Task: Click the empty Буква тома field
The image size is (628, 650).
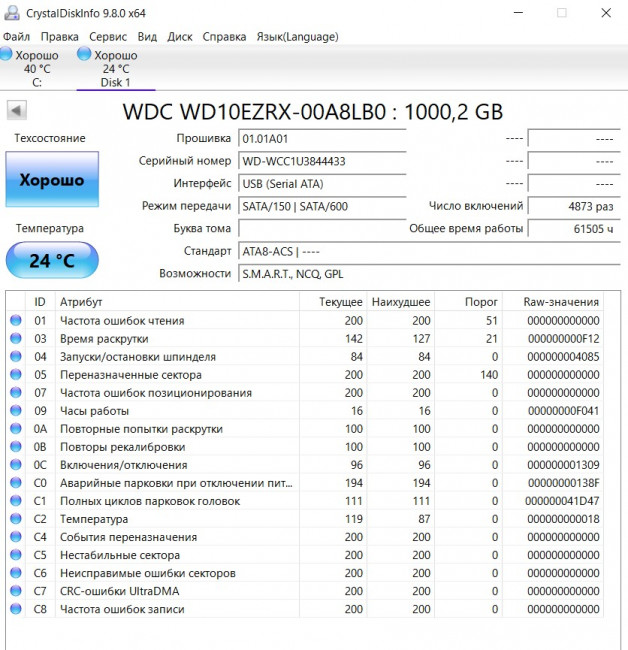Action: pos(322,228)
